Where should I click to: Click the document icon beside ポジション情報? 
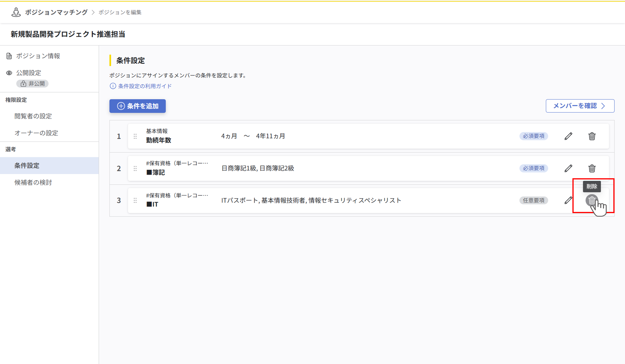tap(9, 56)
